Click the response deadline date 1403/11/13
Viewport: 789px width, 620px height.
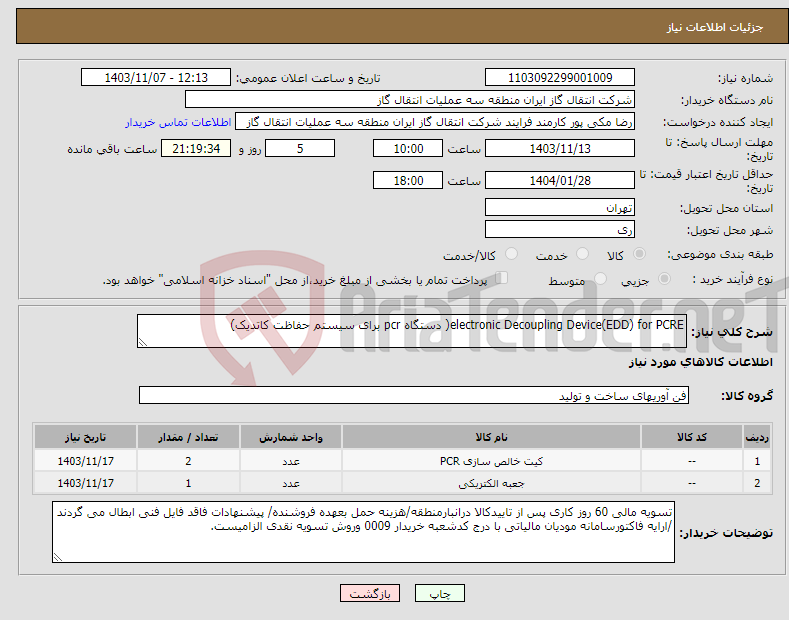pos(560,148)
